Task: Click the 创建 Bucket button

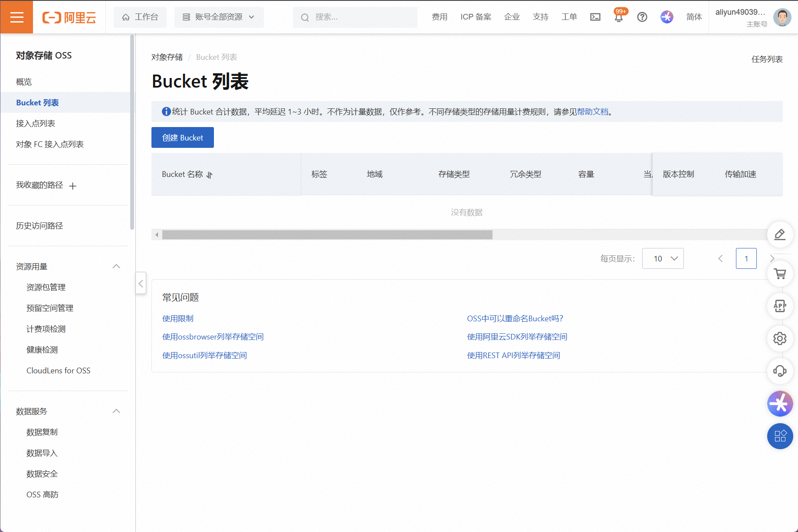Action: point(183,137)
